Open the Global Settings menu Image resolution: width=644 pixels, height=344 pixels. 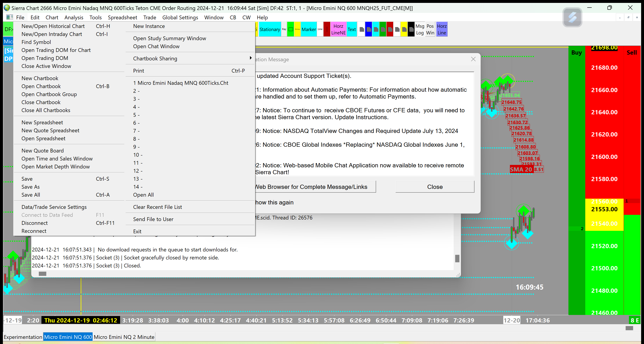click(x=180, y=17)
